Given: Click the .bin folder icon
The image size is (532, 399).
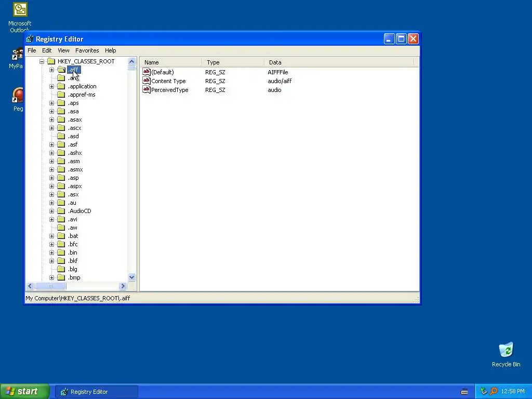Looking at the screenshot, I should [x=61, y=252].
